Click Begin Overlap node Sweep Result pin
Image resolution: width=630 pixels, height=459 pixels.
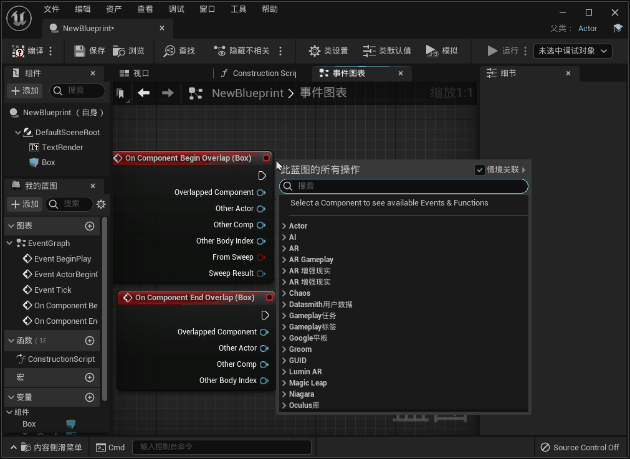point(261,273)
